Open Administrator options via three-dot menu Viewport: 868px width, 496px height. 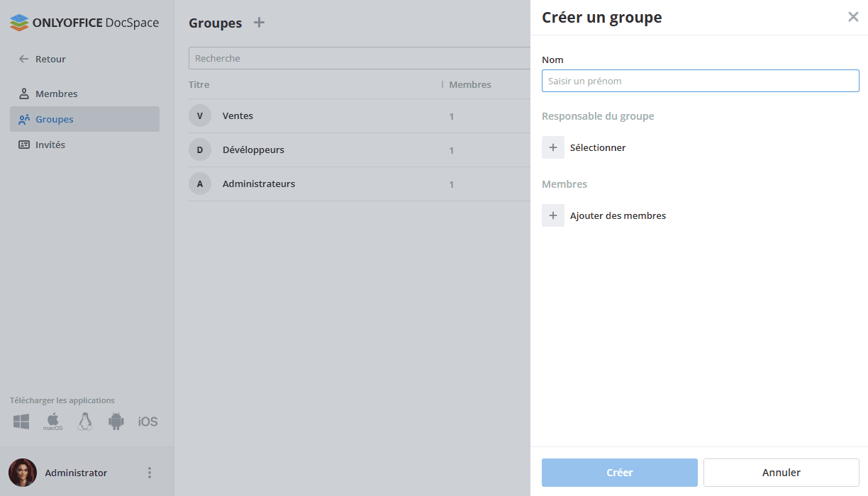point(150,472)
